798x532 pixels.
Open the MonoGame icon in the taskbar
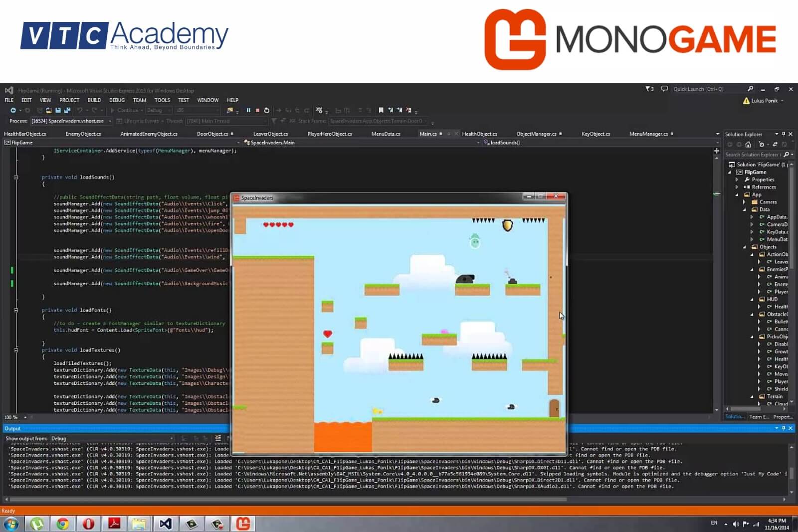(x=243, y=524)
